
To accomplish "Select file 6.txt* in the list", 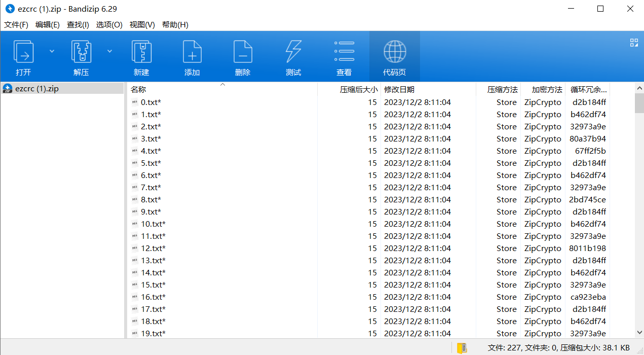I will pyautogui.click(x=151, y=175).
